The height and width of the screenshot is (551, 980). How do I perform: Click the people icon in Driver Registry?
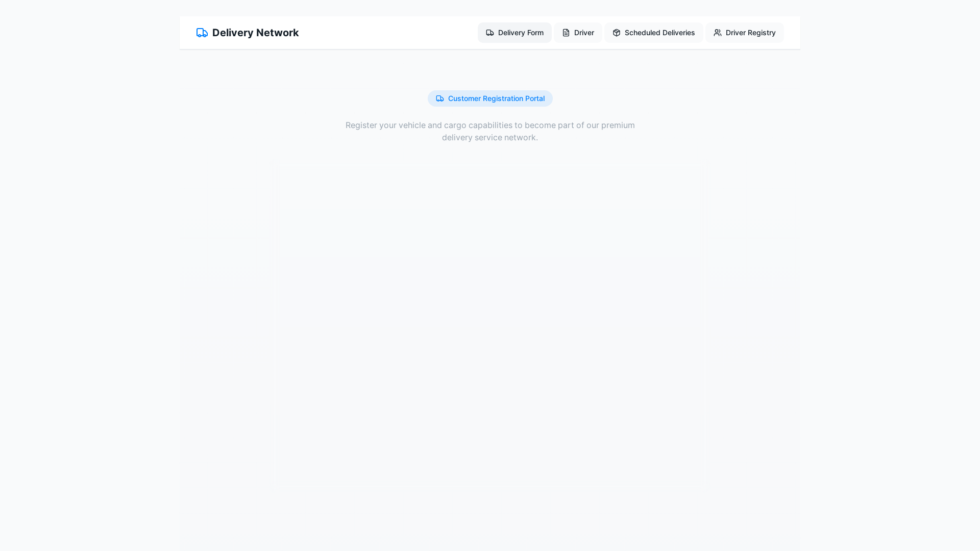[x=718, y=33]
